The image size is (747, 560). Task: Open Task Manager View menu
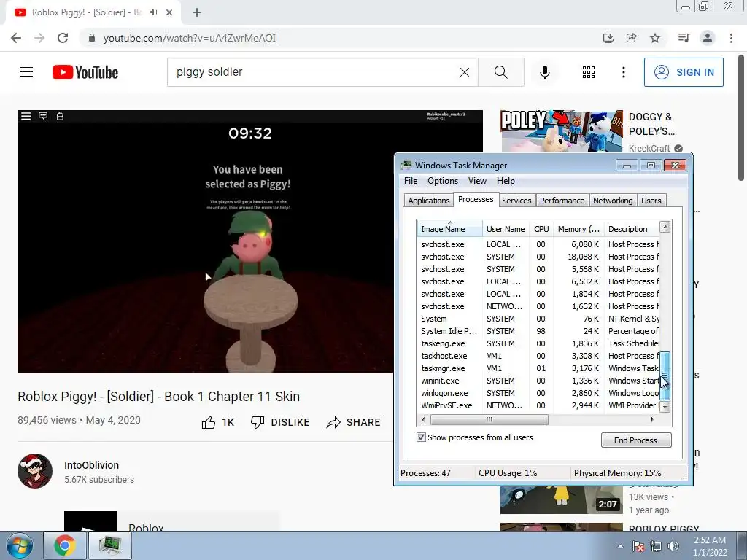pyautogui.click(x=477, y=181)
